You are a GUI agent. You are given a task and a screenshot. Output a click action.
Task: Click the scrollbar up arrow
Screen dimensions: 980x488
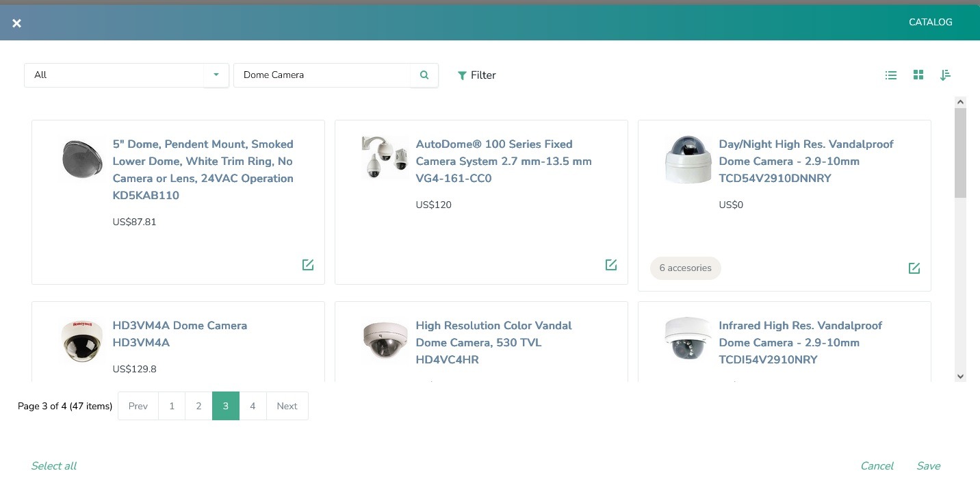pos(960,102)
